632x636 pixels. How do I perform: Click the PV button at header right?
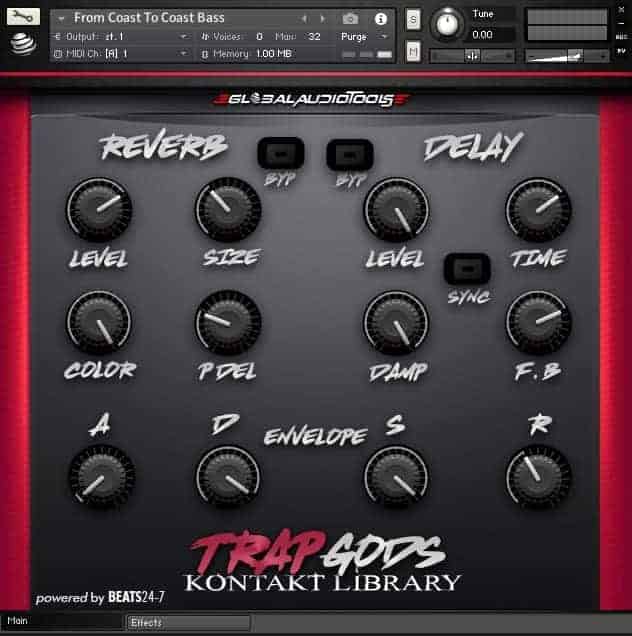pyautogui.click(x=621, y=51)
